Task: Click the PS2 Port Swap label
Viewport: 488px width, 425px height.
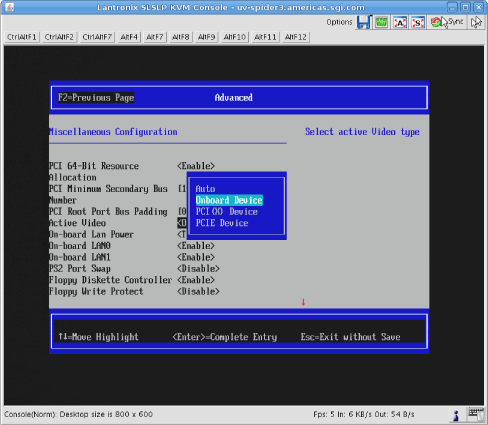Action: [80, 269]
